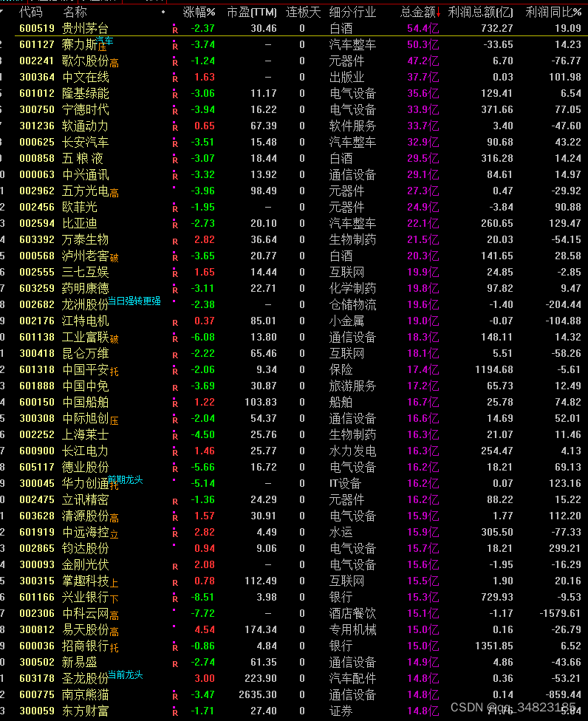
Task: Click the small dot after 名称 header
Action: click(x=163, y=12)
